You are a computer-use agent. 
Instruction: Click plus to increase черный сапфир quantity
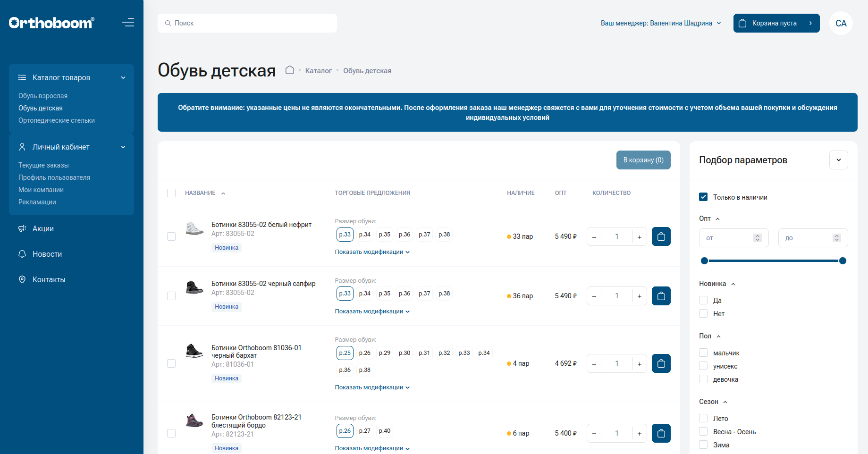639,296
